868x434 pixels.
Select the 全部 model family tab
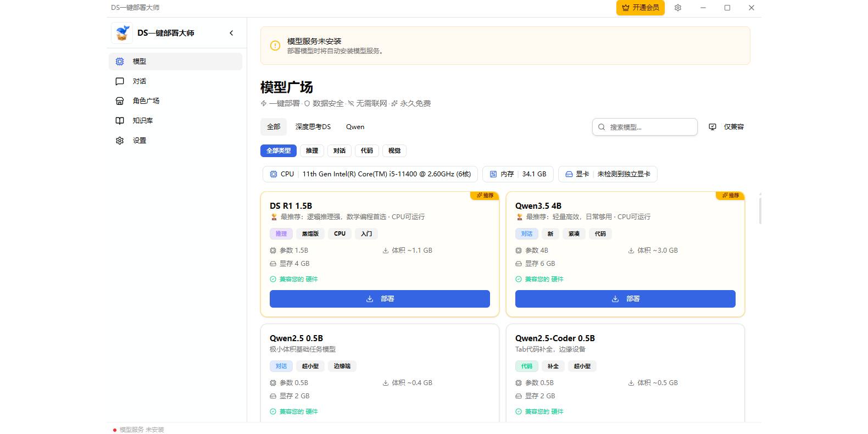point(274,127)
